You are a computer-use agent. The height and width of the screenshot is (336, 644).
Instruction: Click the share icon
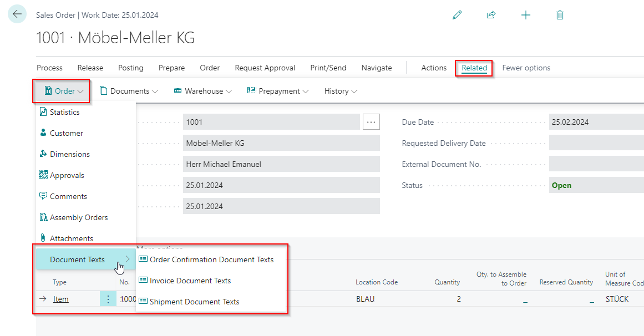pyautogui.click(x=491, y=15)
